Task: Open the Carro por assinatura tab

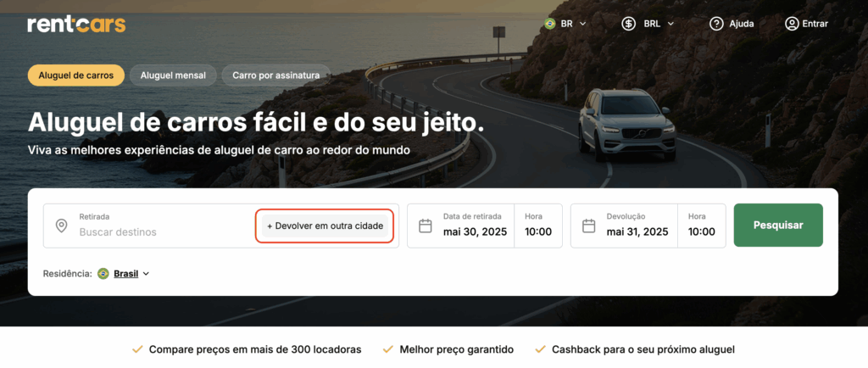Action: click(x=276, y=75)
